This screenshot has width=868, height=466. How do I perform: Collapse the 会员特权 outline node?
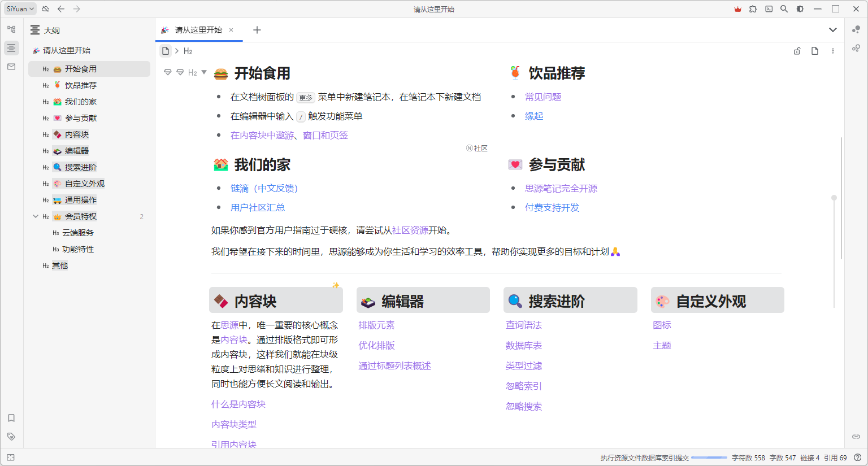coord(36,216)
